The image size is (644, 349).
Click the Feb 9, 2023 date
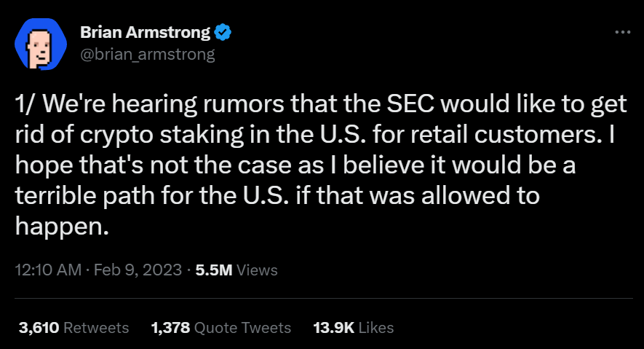pos(138,270)
